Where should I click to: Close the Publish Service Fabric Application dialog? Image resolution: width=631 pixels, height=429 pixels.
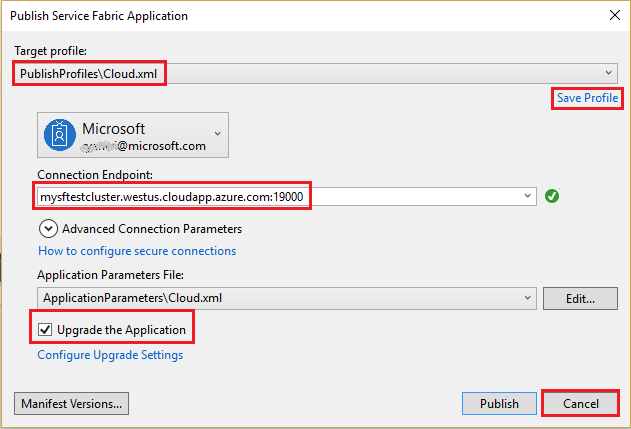pyautogui.click(x=615, y=15)
